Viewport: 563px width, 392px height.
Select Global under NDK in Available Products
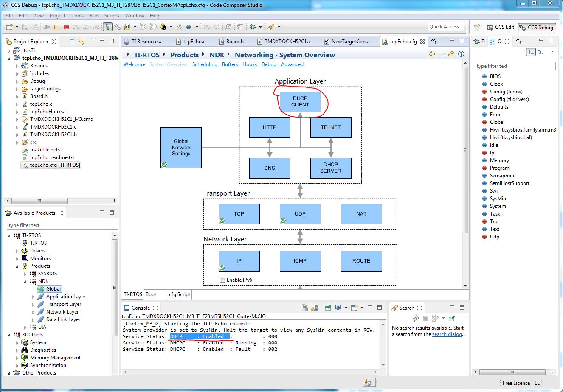(50, 289)
